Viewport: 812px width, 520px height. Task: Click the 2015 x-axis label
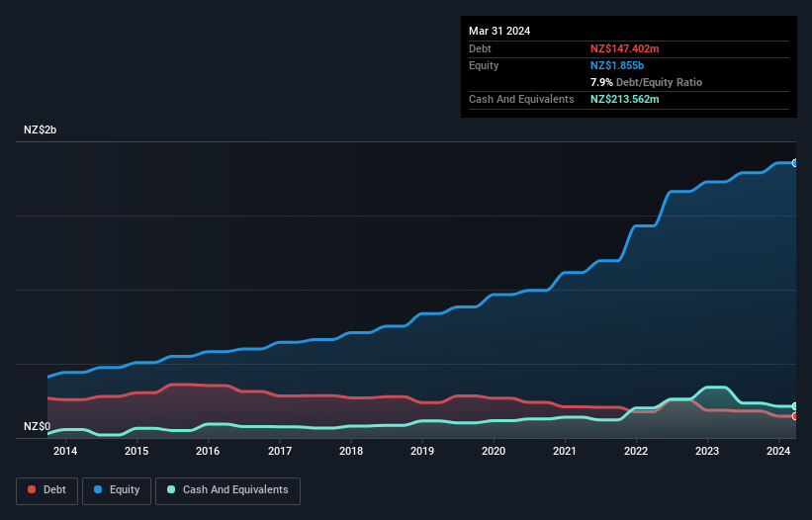[136, 451]
